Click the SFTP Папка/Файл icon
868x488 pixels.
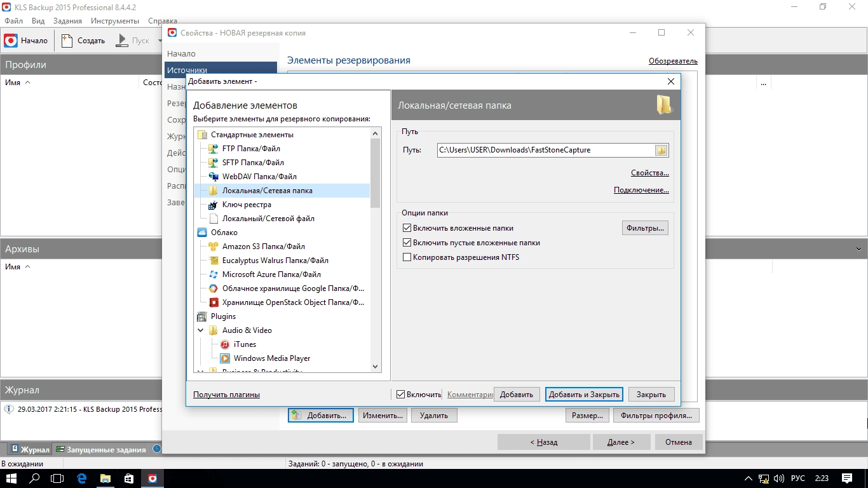[214, 163]
